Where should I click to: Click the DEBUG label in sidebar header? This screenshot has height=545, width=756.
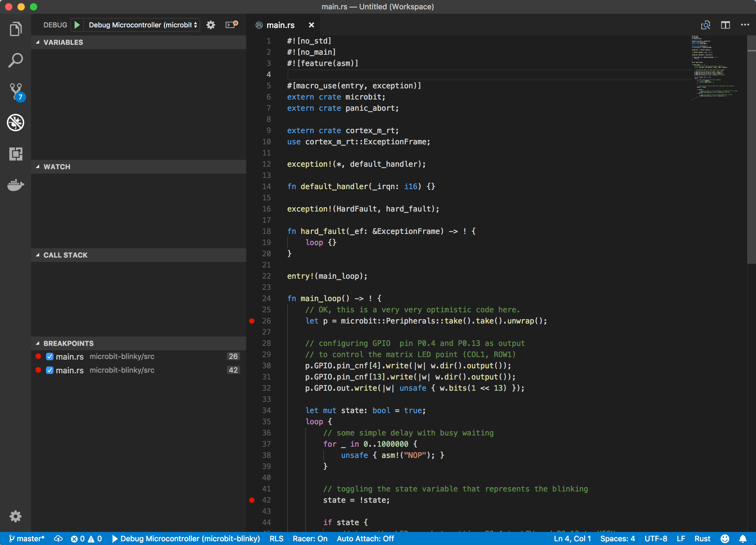[x=55, y=25]
